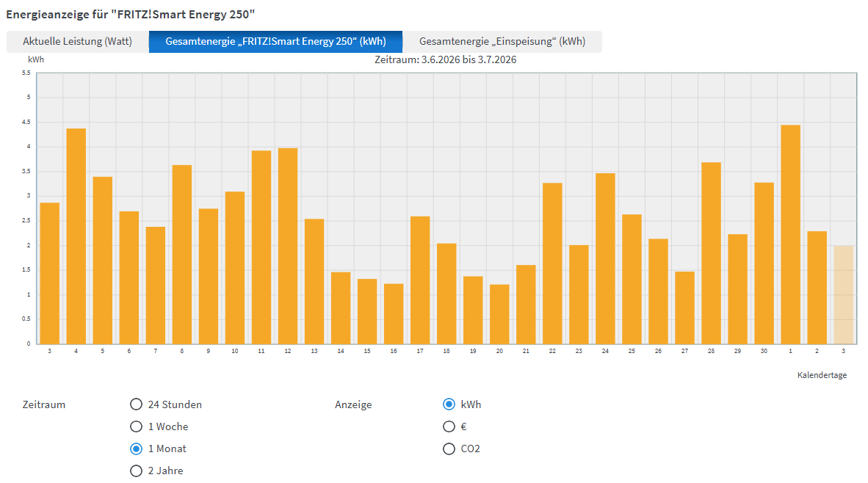Click the kWh axis unit label

[36, 59]
